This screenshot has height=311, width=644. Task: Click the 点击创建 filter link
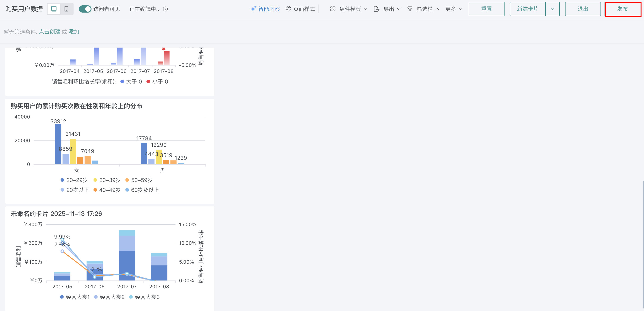tap(50, 32)
